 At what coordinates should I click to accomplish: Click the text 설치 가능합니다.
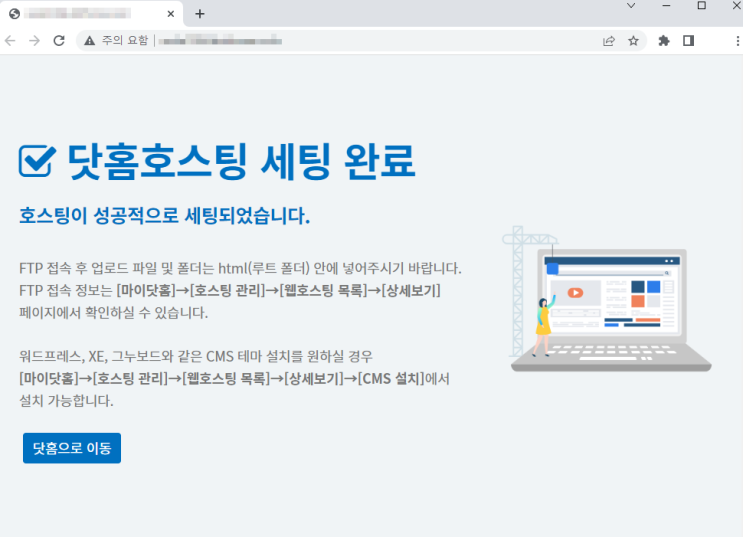pos(66,400)
